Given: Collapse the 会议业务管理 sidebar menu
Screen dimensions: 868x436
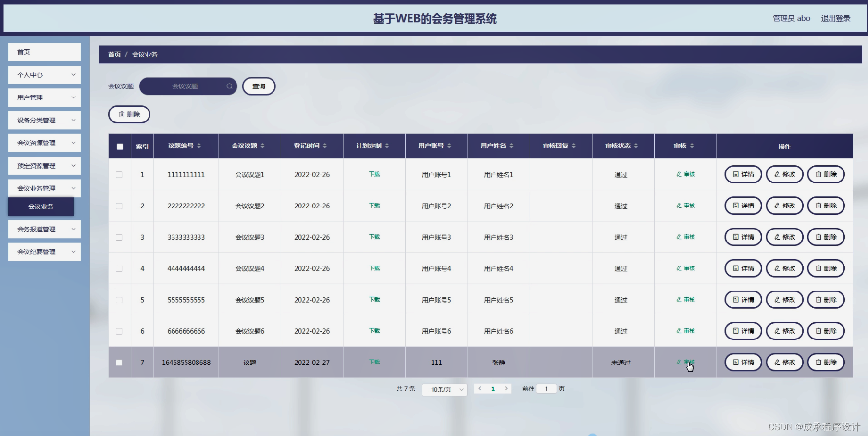Looking at the screenshot, I should [44, 188].
